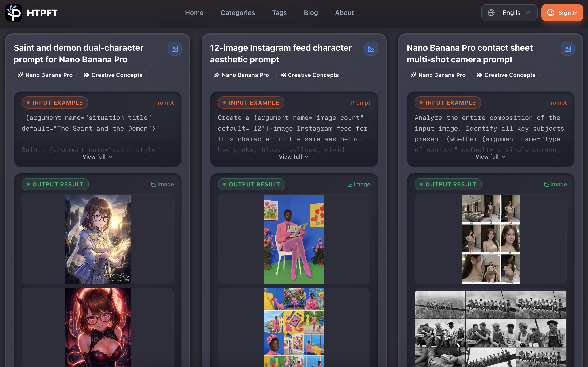Image resolution: width=588 pixels, height=367 pixels.
Task: Expand View full on contact sheet prompt
Action: click(x=490, y=157)
